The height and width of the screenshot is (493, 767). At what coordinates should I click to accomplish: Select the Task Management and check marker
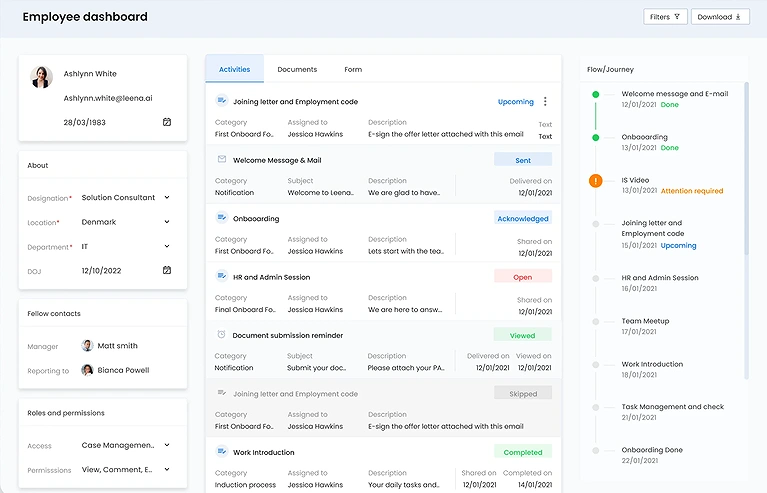pos(595,407)
